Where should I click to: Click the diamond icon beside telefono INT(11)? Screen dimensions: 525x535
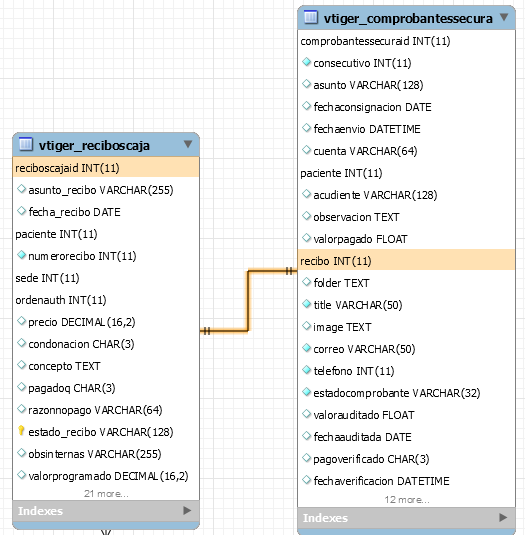(306, 370)
